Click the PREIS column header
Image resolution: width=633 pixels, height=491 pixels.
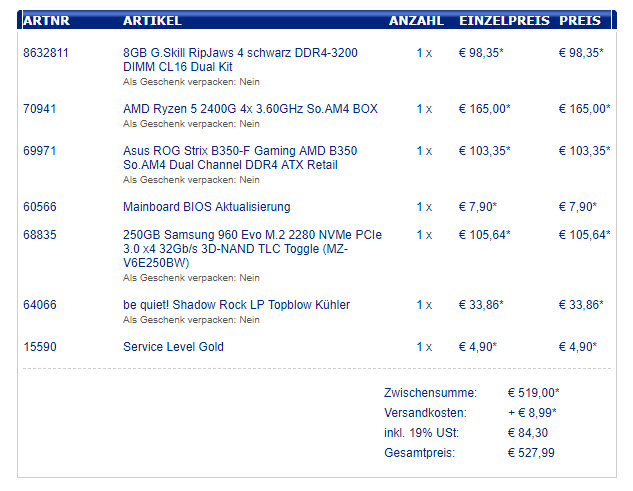pos(580,21)
